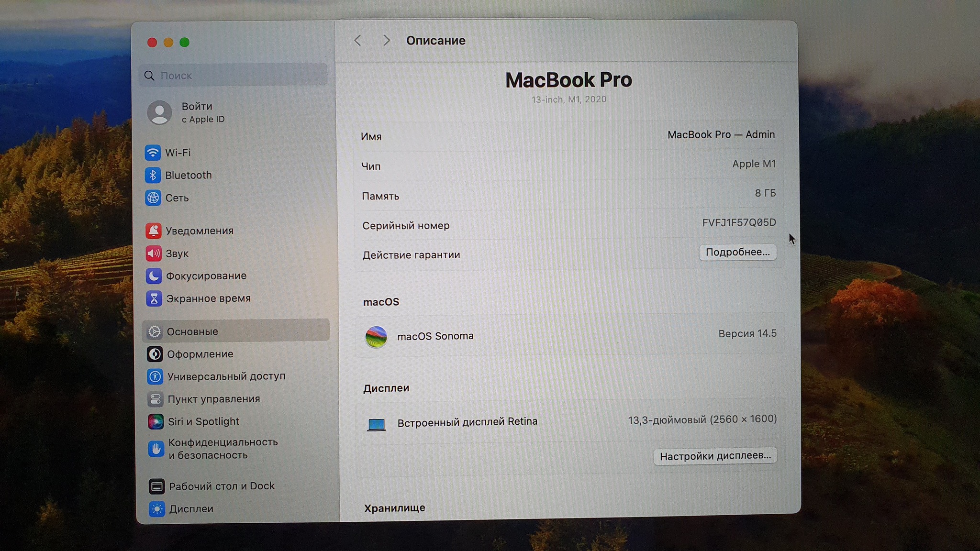Click the Bluetooth icon in sidebar
The height and width of the screenshot is (551, 980).
[153, 175]
